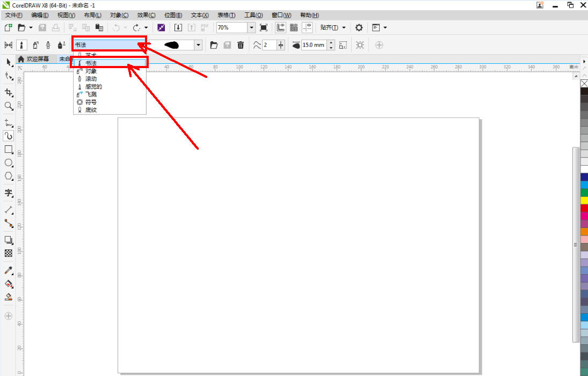Click the Open file folder icon
Screen dimensions: 588x376
coord(21,27)
